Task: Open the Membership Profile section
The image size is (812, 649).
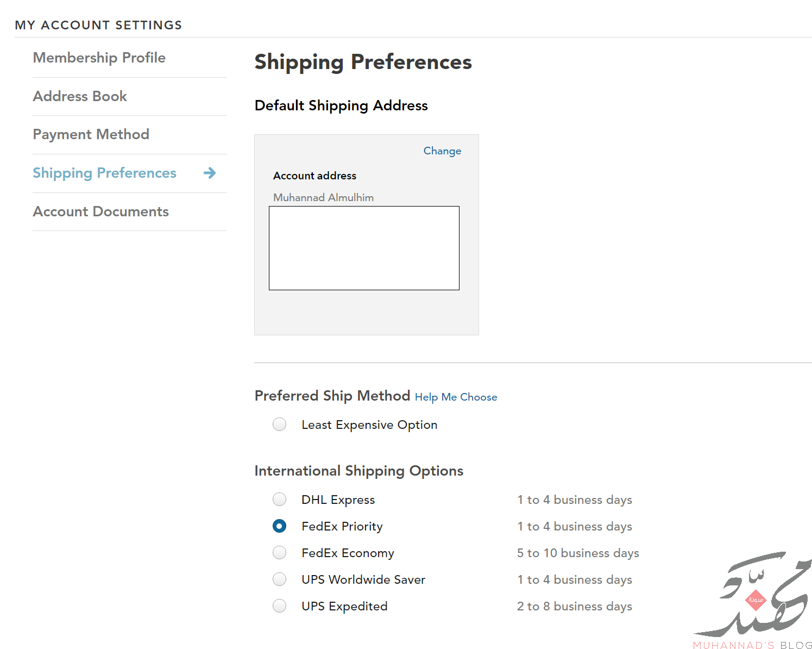Action: [99, 58]
